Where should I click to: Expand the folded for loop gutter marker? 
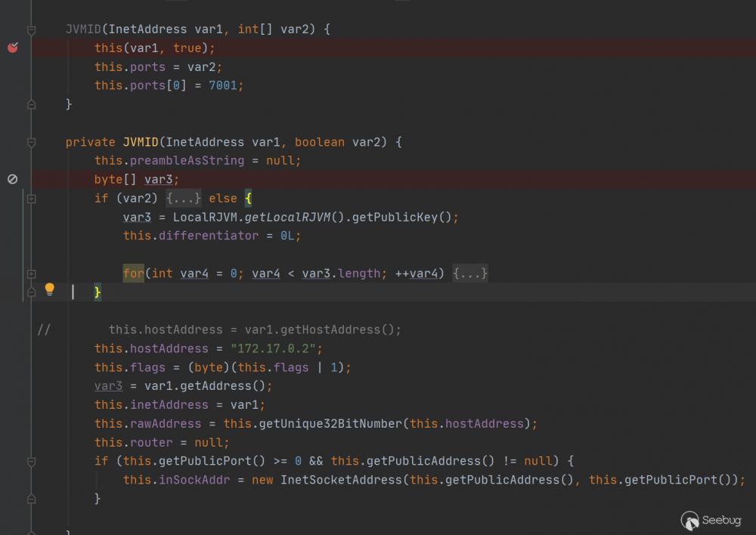point(31,274)
